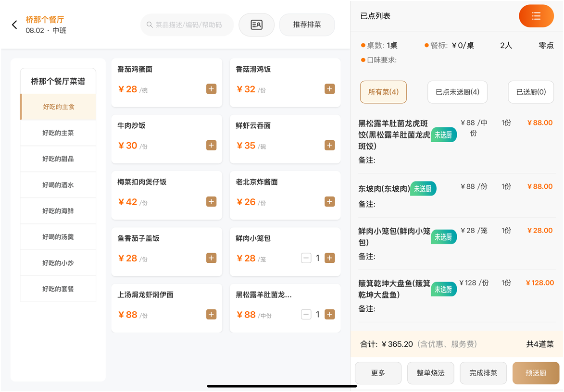564x392 pixels.
Task: Increase 鲜肉小笼包 quantity with plus
Action: tap(329, 258)
